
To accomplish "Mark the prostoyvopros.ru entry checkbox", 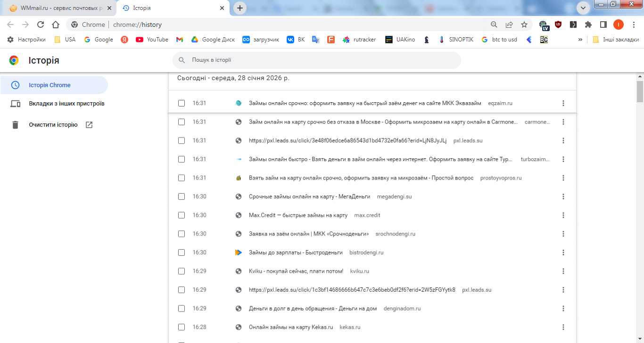I will coord(182,178).
